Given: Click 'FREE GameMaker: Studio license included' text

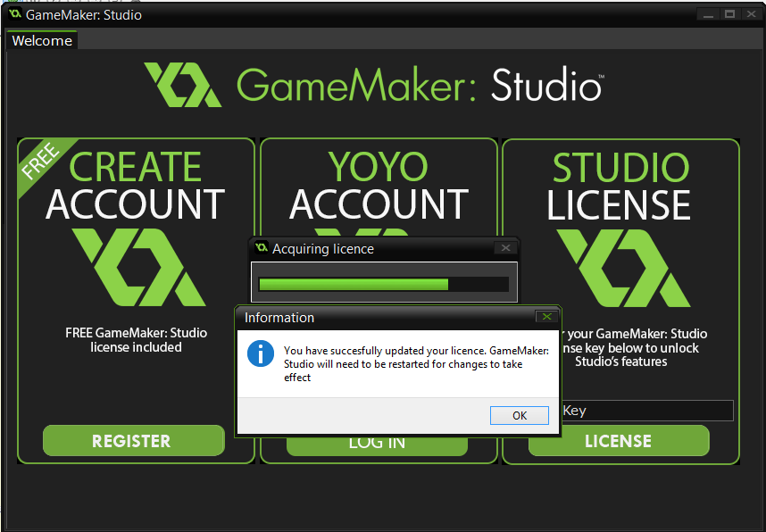Looking at the screenshot, I should pyautogui.click(x=137, y=340).
